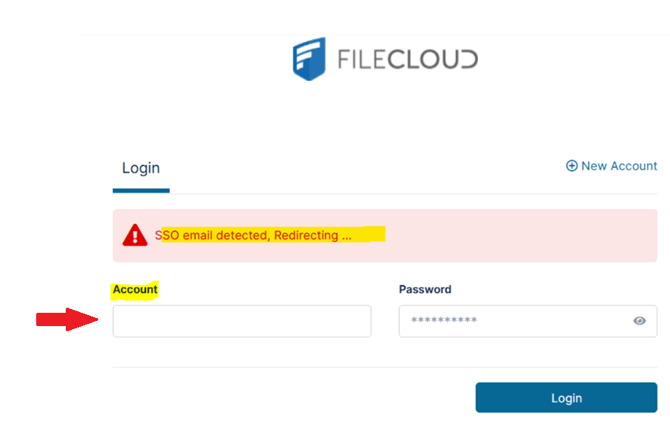Click the FileCloud shield logo icon
This screenshot has height=422, width=670.
click(309, 58)
